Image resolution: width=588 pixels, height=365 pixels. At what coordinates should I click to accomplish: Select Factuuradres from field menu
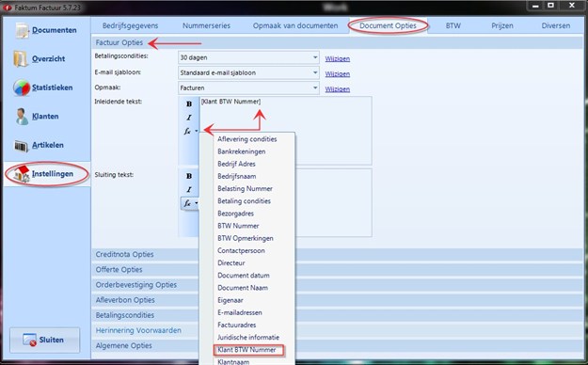(237, 325)
